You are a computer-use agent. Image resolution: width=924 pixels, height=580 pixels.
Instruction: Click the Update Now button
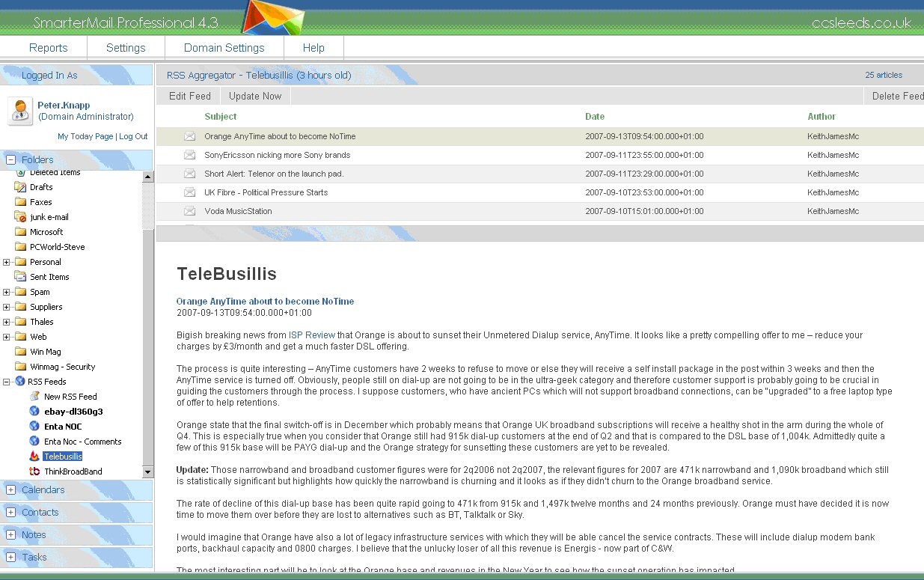[x=255, y=96]
